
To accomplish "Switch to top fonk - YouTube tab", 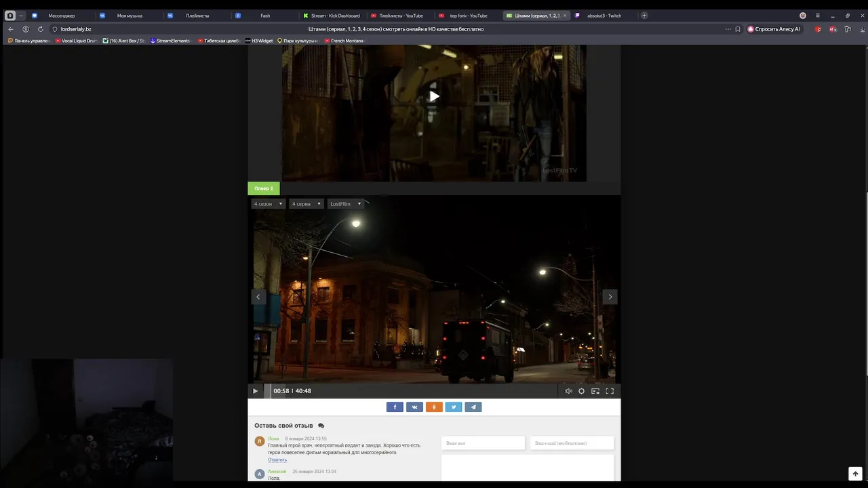I will [x=468, y=16].
